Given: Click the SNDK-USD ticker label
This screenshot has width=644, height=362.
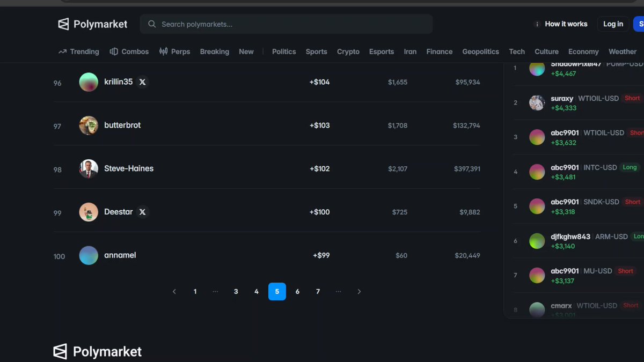Looking at the screenshot, I should tap(601, 202).
